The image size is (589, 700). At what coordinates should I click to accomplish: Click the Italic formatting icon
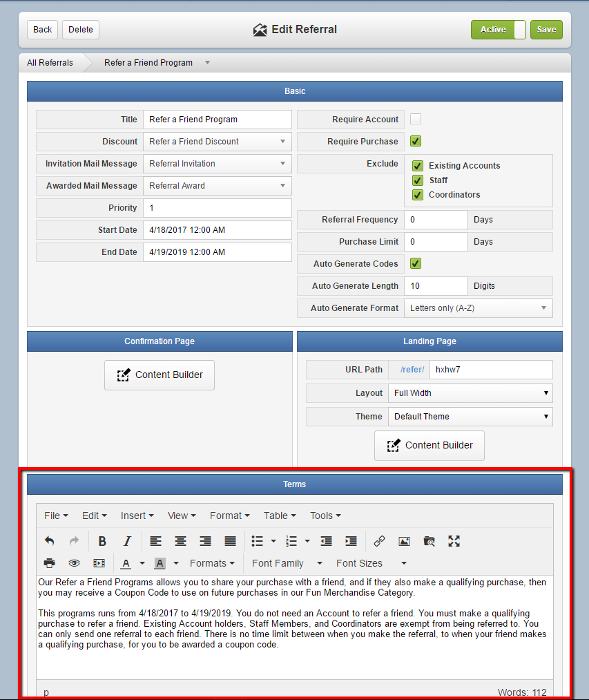127,541
